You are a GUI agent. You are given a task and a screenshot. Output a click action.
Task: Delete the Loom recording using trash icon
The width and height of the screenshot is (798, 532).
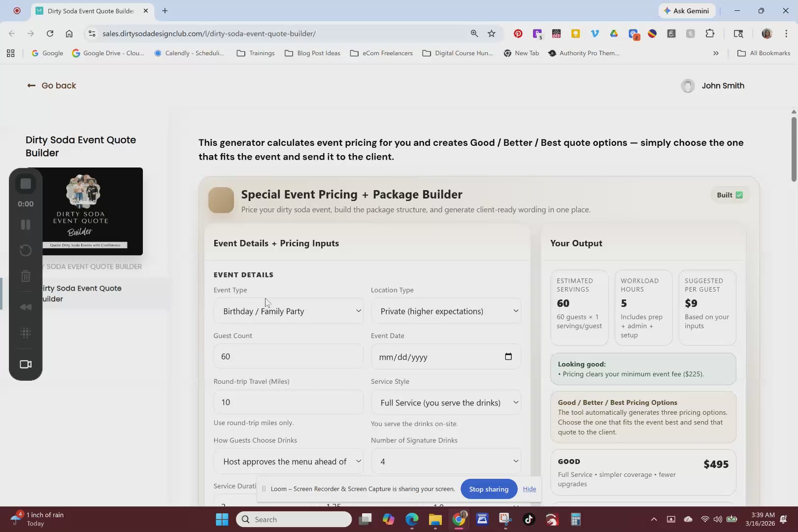[26, 276]
